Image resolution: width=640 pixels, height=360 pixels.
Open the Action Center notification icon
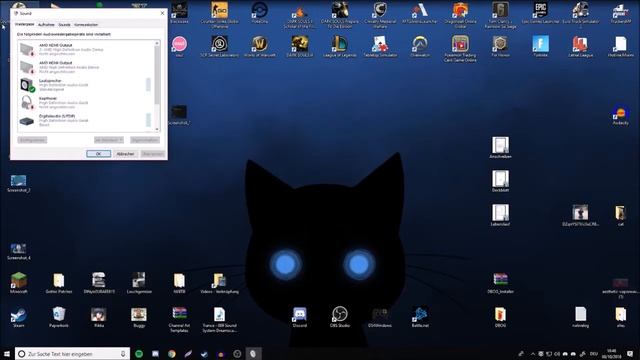[631, 354]
